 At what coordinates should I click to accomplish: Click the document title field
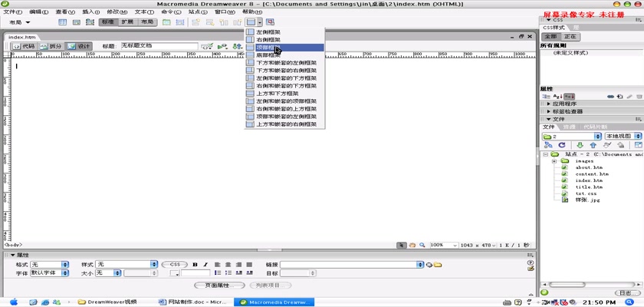pyautogui.click(x=159, y=46)
